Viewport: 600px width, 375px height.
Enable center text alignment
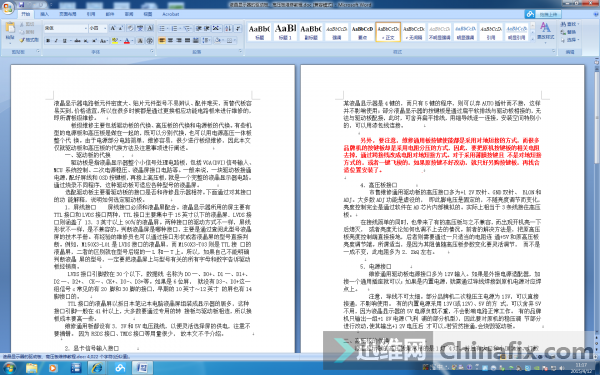pos(170,40)
